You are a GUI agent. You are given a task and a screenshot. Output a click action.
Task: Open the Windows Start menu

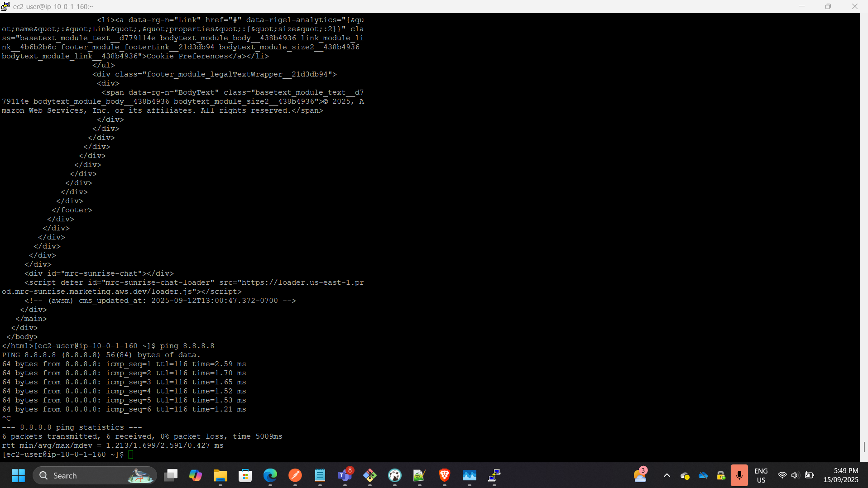tap(18, 475)
